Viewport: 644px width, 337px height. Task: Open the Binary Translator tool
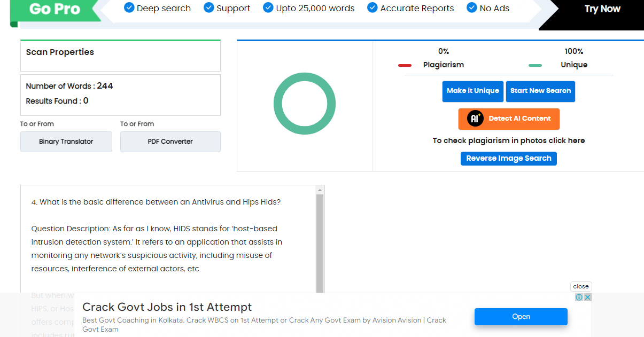(66, 142)
